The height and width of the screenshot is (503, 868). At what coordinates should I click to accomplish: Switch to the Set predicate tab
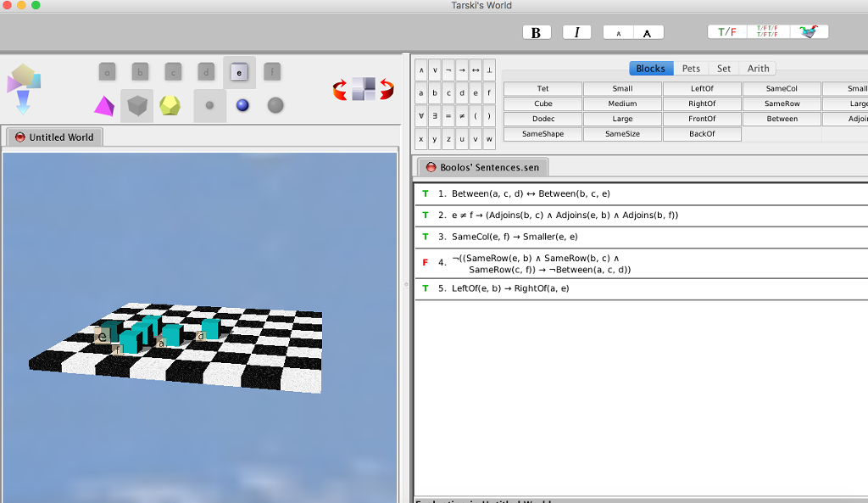tap(724, 68)
